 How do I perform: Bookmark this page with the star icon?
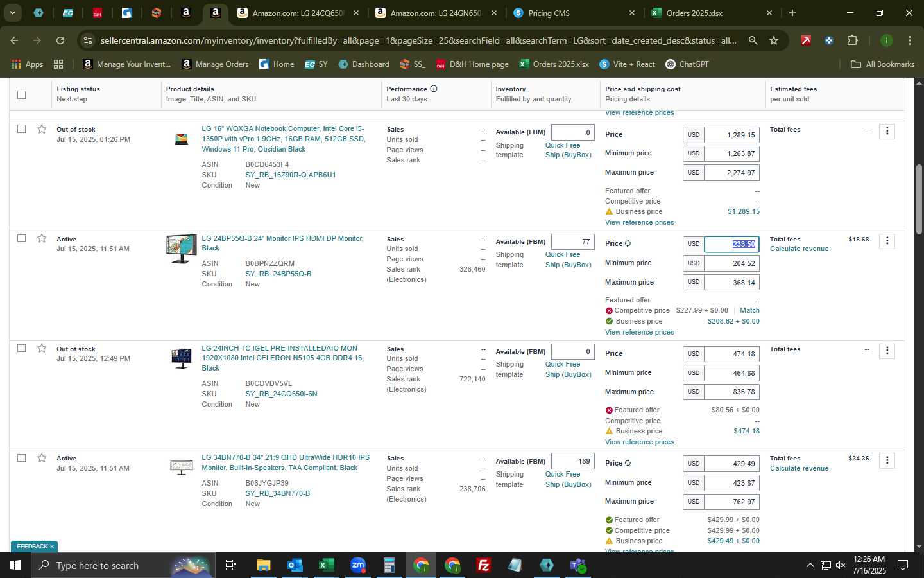point(774,40)
